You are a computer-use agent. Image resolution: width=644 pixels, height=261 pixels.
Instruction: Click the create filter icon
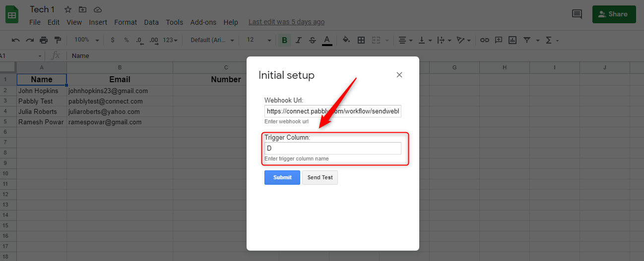pos(527,40)
